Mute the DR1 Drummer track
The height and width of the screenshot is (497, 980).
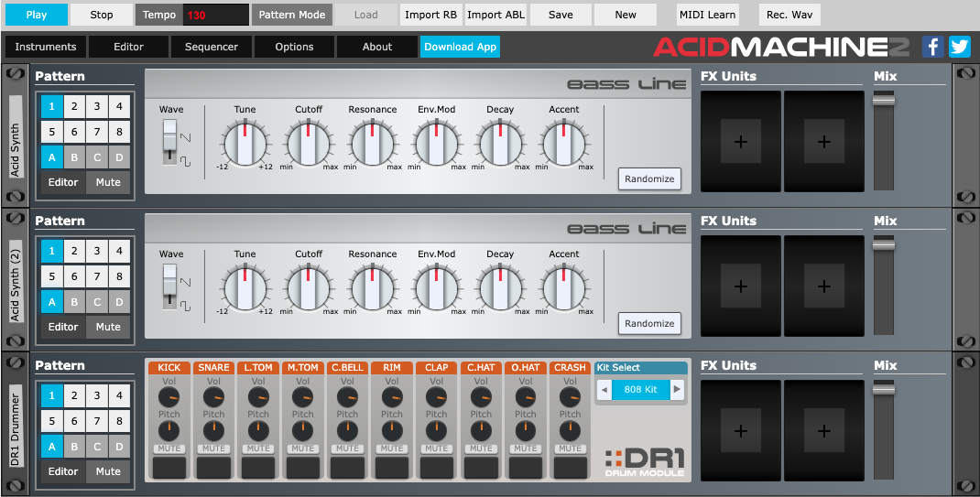pos(108,471)
